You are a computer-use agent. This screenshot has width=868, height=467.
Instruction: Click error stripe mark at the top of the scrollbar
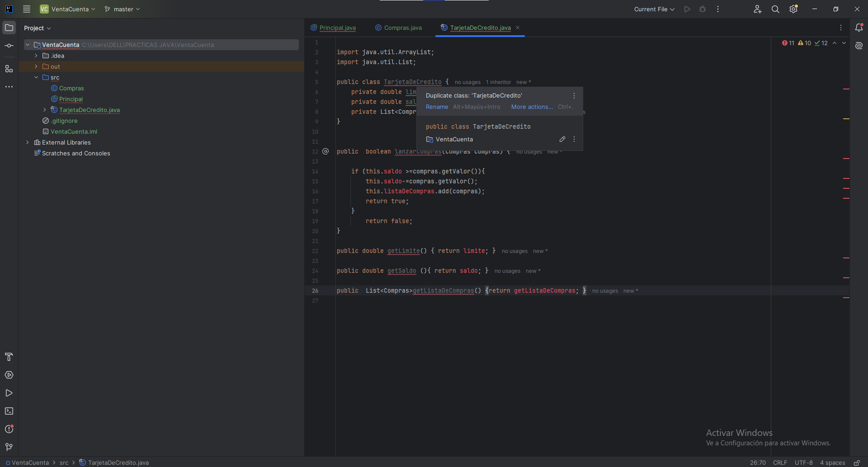(x=846, y=89)
